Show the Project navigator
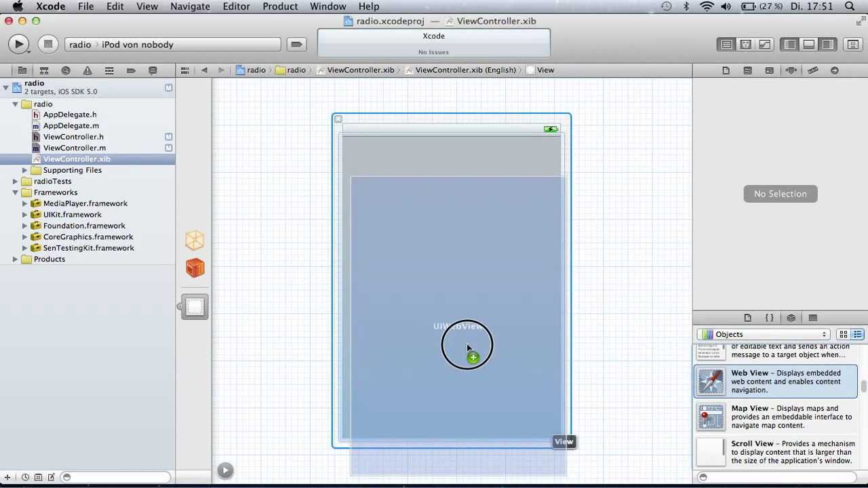 tap(22, 70)
